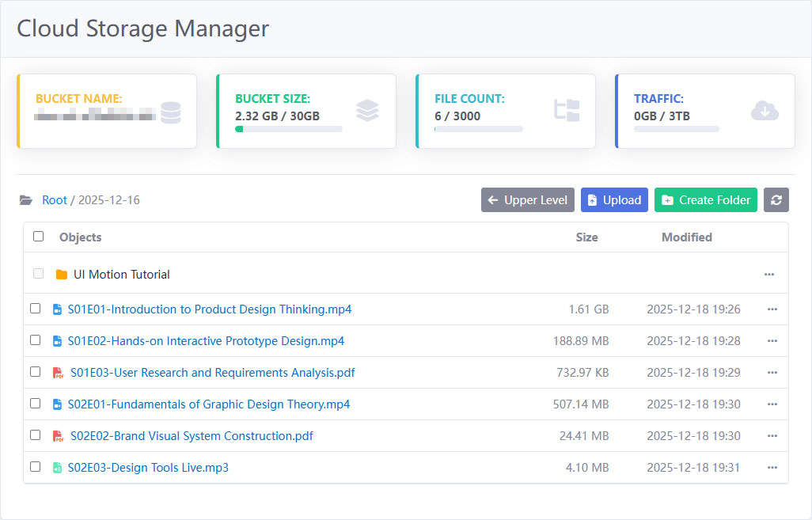This screenshot has width=812, height=520.
Task: Click the Upload button
Action: [614, 200]
